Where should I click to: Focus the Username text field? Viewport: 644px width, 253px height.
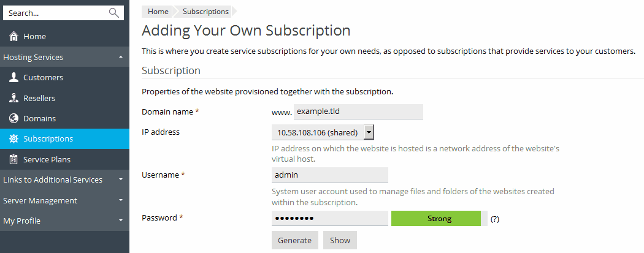click(330, 175)
